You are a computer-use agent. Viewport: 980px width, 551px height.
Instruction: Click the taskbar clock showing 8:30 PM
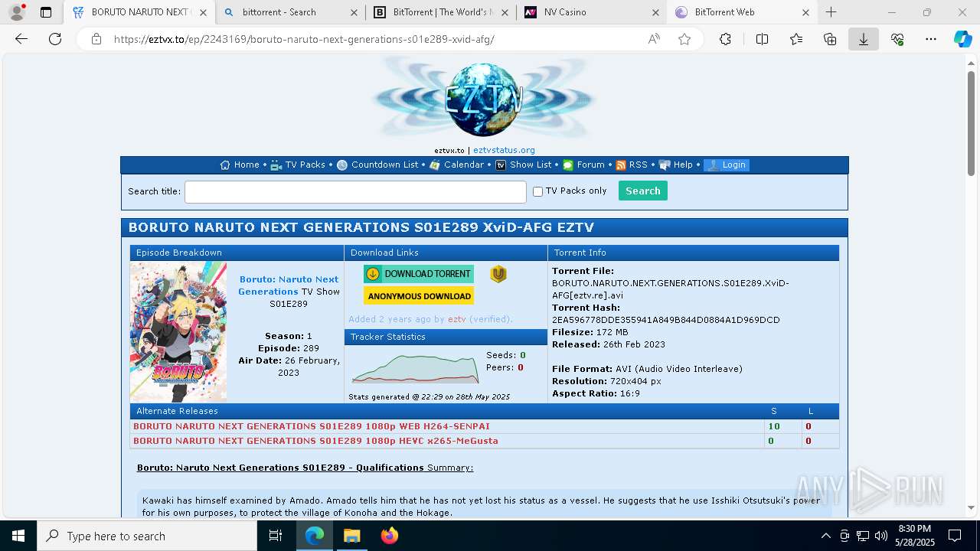tap(914, 536)
